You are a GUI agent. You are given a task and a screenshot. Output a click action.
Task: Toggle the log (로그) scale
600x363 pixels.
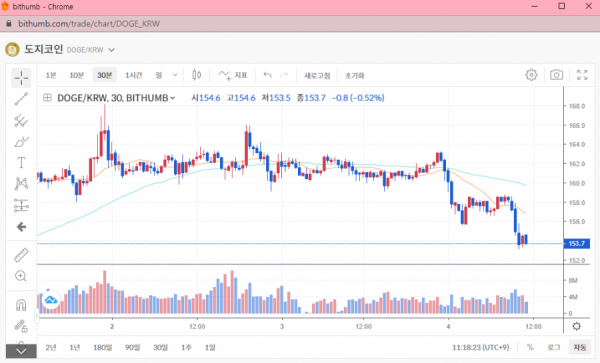pyautogui.click(x=553, y=347)
